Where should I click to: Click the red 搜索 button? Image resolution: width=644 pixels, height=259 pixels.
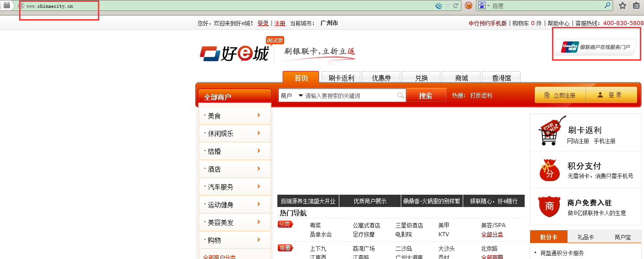point(426,96)
